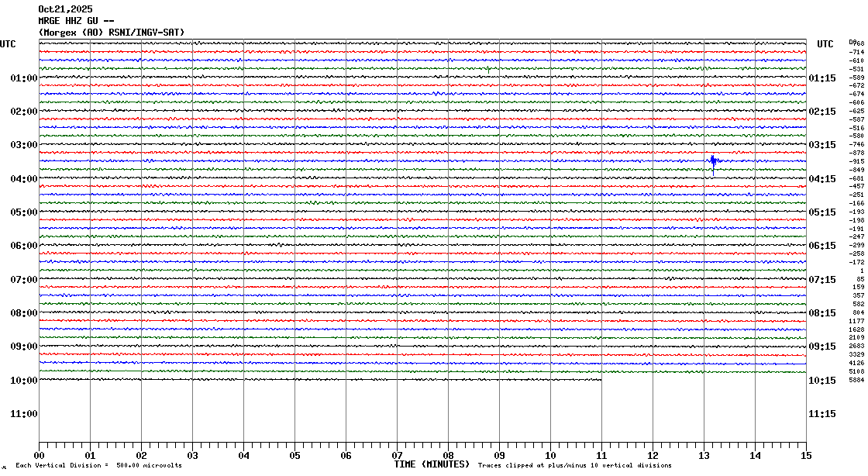The width and height of the screenshot is (868, 476).
Task: Click the 11:15 label on right axis
Action: pos(821,414)
